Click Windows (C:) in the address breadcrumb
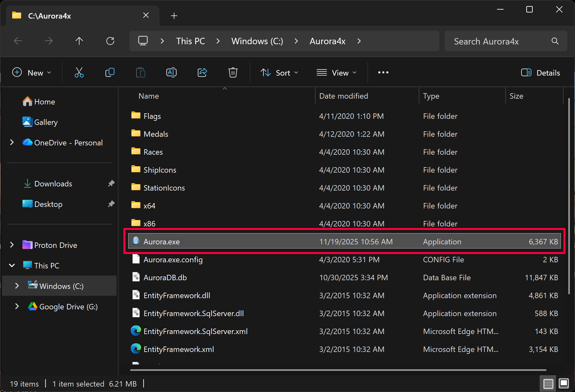Image resolution: width=575 pixels, height=392 pixels. (257, 41)
